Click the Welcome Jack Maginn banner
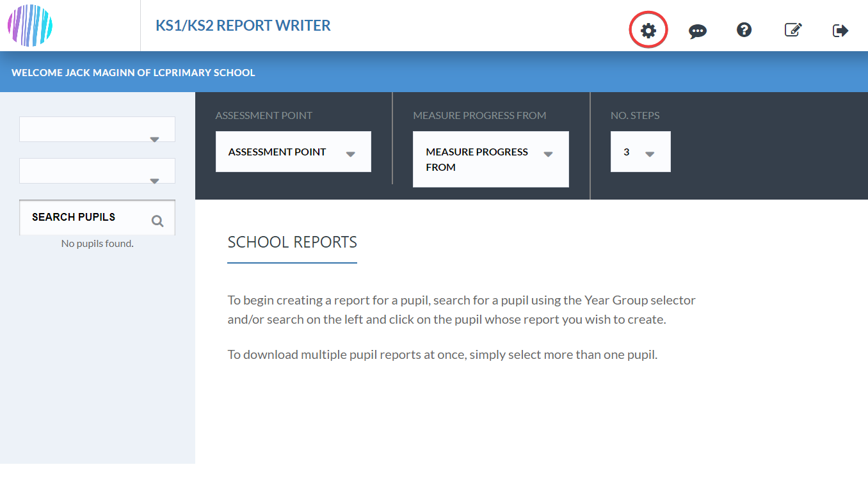The height and width of the screenshot is (483, 868). tap(133, 73)
